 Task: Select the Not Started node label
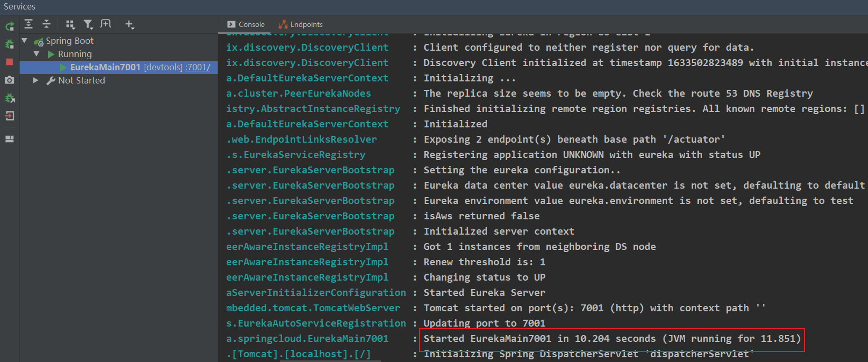[82, 80]
